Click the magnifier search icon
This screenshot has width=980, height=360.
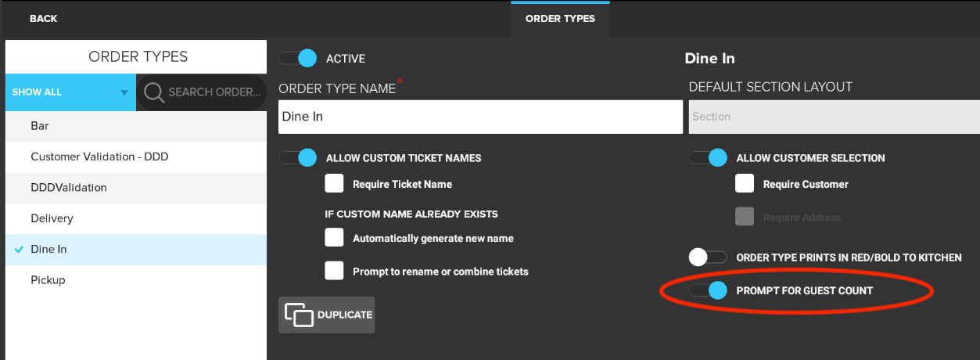coord(154,92)
